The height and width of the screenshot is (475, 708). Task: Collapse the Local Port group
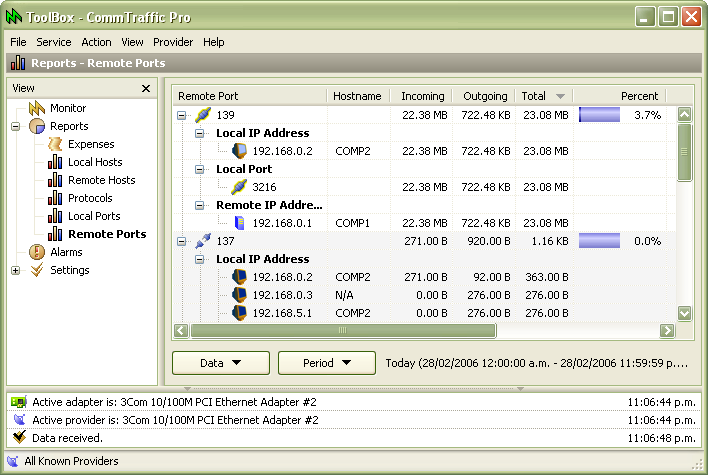coord(200,169)
